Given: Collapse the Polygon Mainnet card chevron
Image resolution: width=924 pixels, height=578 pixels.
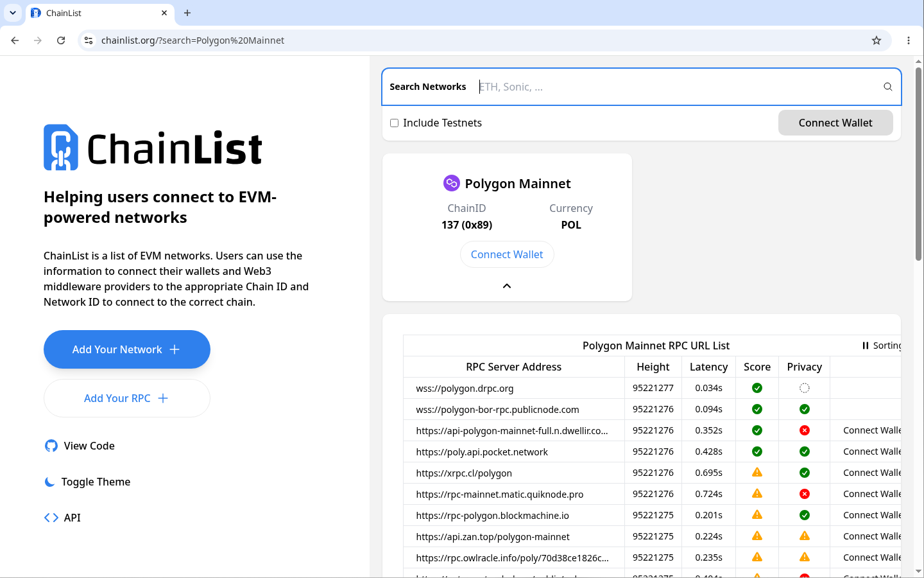Looking at the screenshot, I should 507,286.
